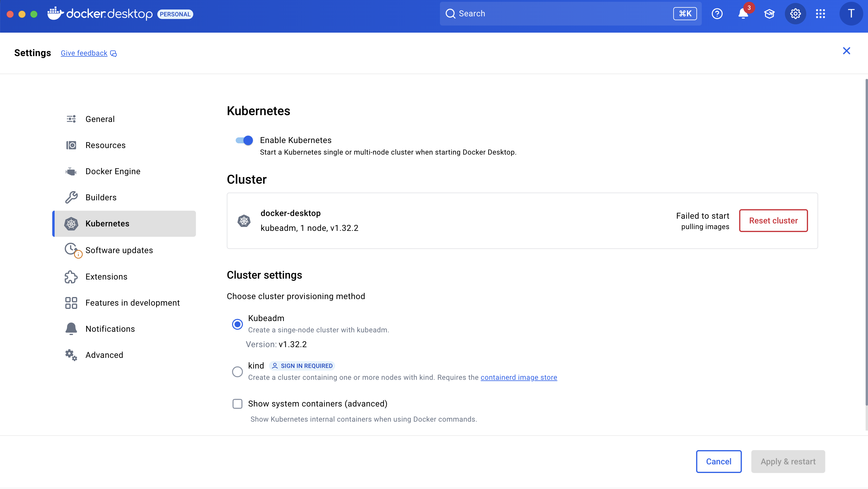Click the Search input field
This screenshot has height=489, width=868.
coord(571,13)
